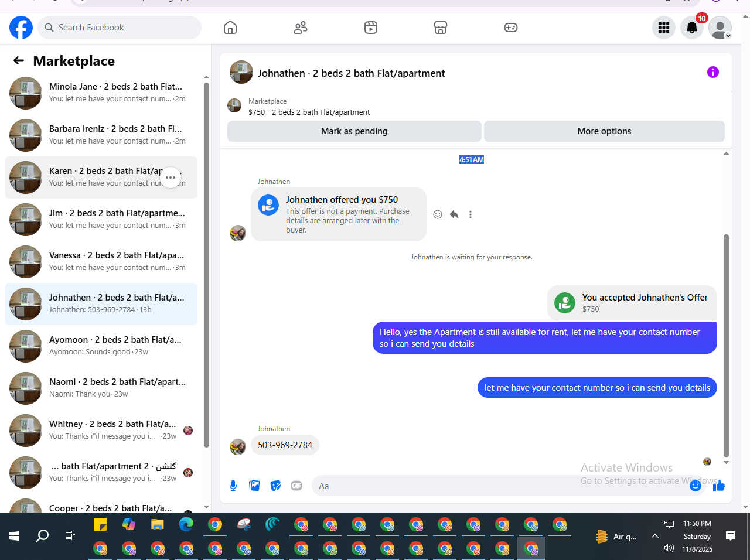Click the Aa message input field
Screen dimensions: 750x560
coord(501,486)
